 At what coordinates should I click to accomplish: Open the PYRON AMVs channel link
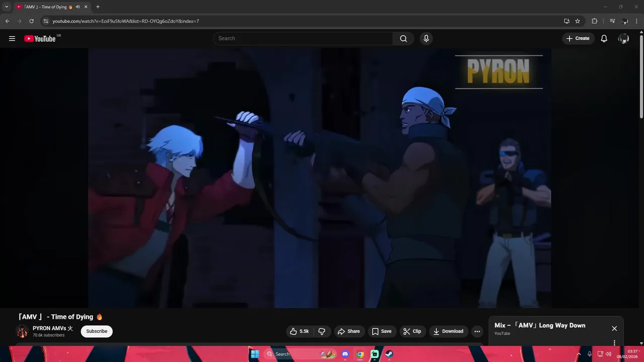pos(49,328)
